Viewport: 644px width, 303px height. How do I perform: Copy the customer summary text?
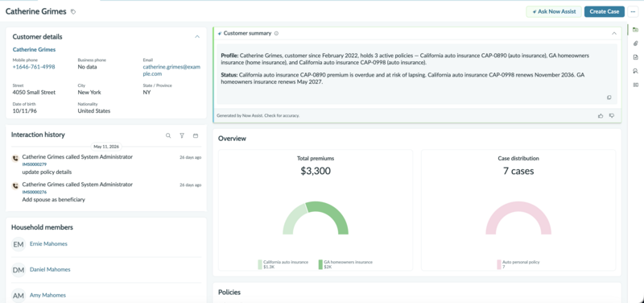(x=609, y=98)
